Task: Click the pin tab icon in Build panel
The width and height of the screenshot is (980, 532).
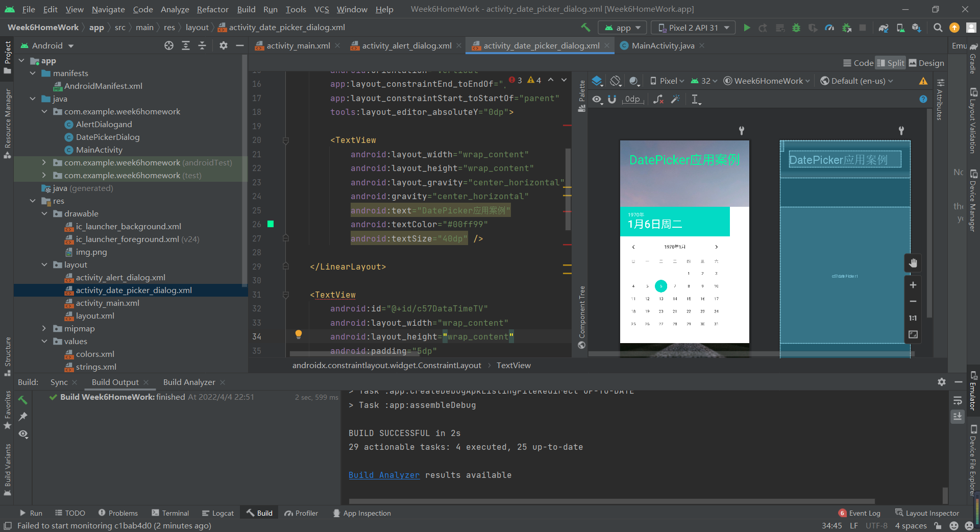Action: (23, 417)
